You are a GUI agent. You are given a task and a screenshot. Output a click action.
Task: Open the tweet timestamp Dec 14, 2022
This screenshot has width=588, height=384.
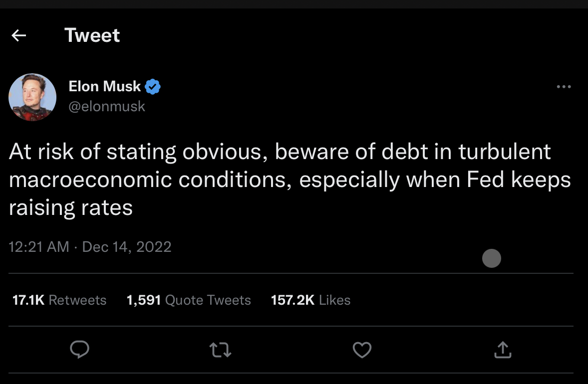(x=90, y=246)
